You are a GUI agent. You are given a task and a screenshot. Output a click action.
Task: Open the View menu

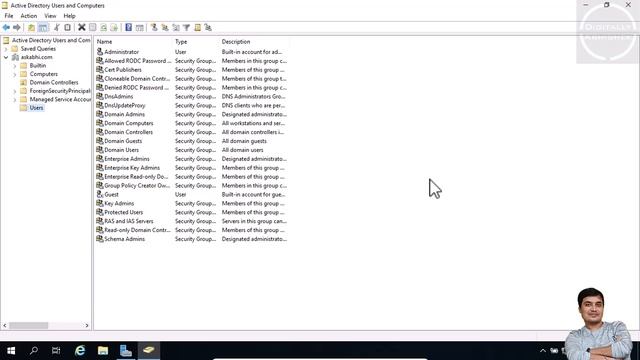50,16
